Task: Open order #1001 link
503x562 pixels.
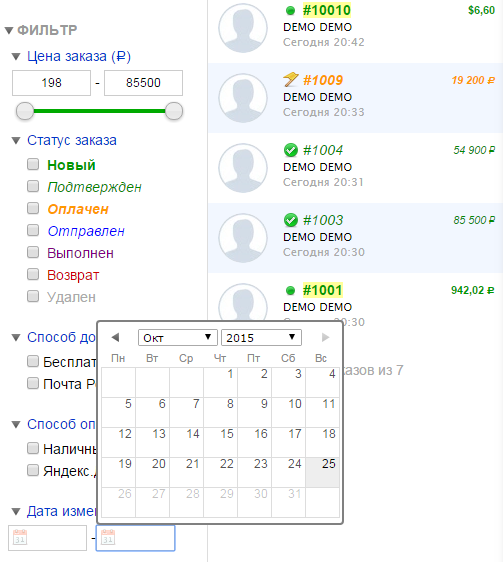Action: point(323,290)
